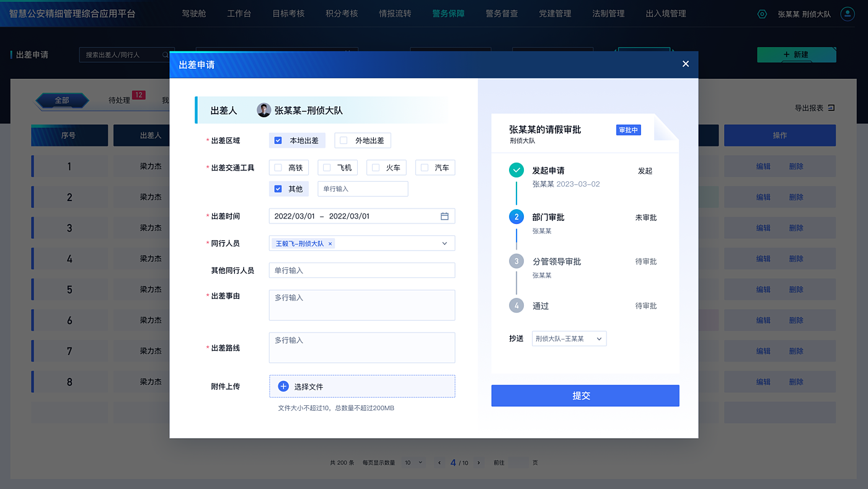The height and width of the screenshot is (489, 868).
Task: Close the 出差申请 dialog with X
Action: coord(685,64)
